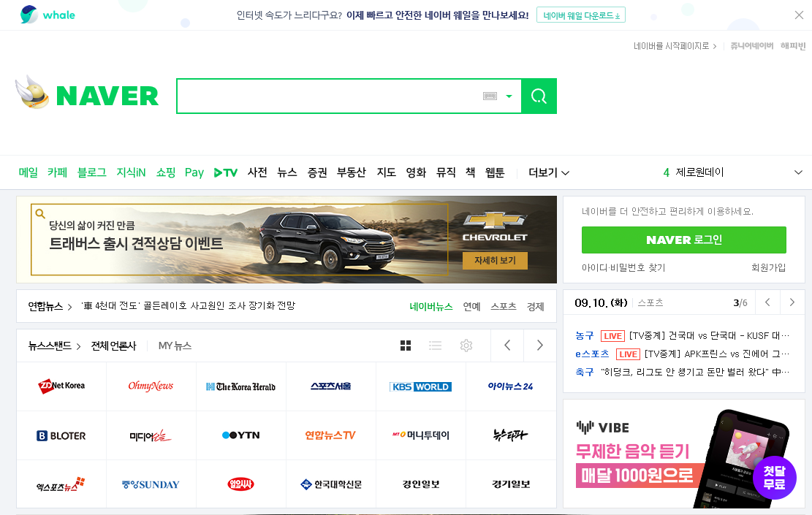Open YTN publisher logo
812x515 pixels.
point(240,436)
